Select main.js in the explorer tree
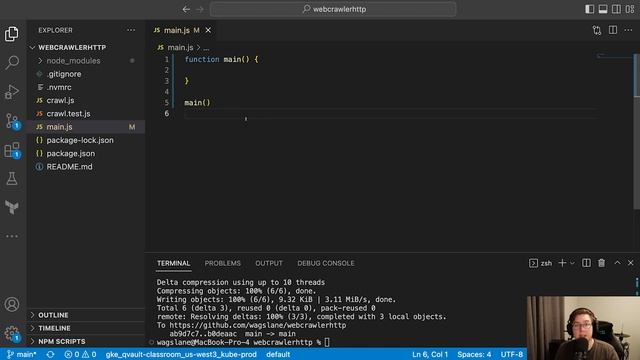This screenshot has height=360, width=640. point(86,127)
